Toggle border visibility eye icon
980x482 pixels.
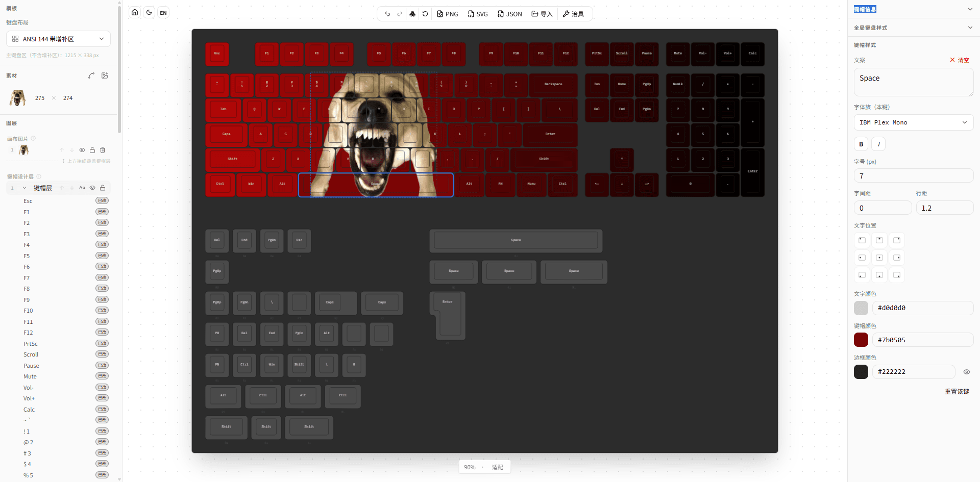pos(967,372)
